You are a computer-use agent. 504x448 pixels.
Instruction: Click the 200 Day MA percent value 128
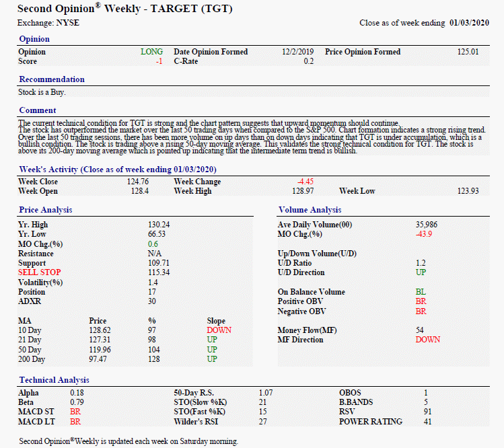153,359
